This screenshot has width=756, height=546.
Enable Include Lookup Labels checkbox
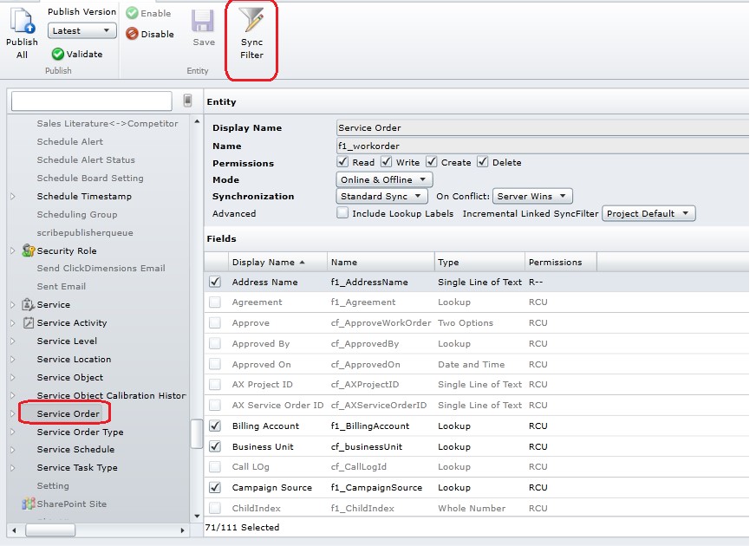point(342,213)
